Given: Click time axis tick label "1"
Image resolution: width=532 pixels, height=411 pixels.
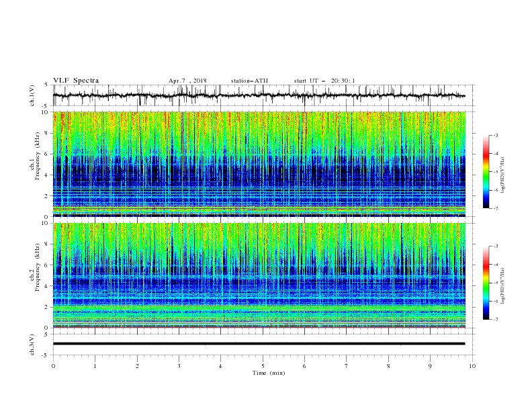Looking at the screenshot, I should click(95, 366).
